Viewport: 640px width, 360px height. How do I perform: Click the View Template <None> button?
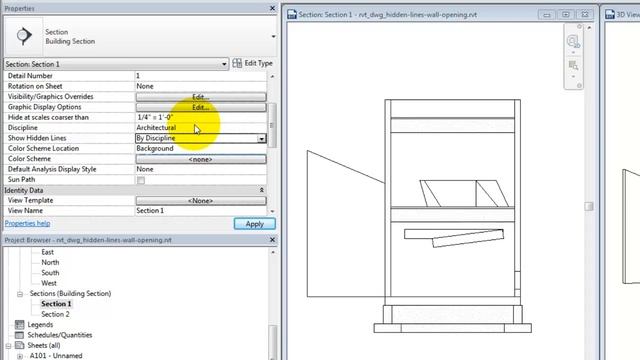click(x=201, y=201)
